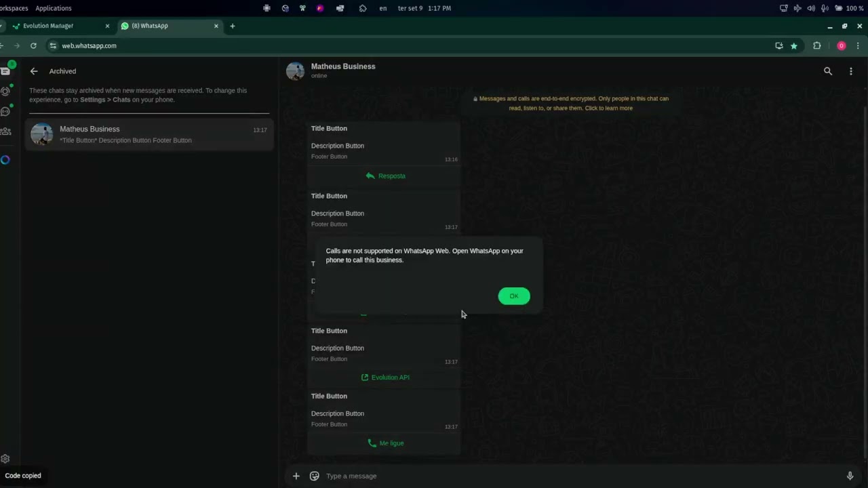This screenshot has height=488, width=868.
Task: Open the browser three-dot menu
Action: pyautogui.click(x=858, y=45)
